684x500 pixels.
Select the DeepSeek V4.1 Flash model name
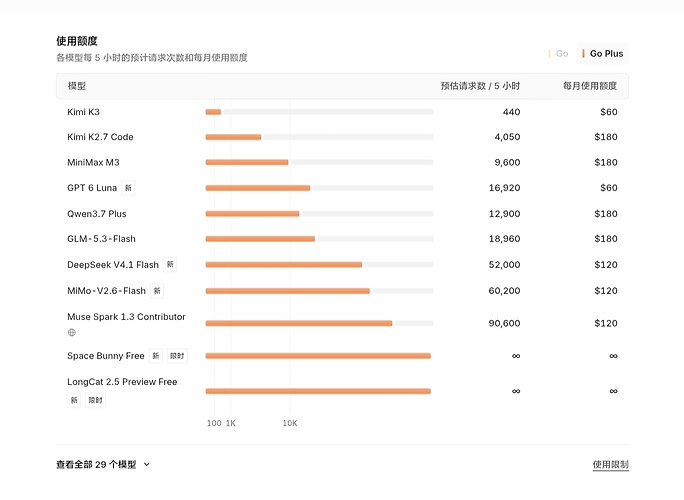(113, 265)
